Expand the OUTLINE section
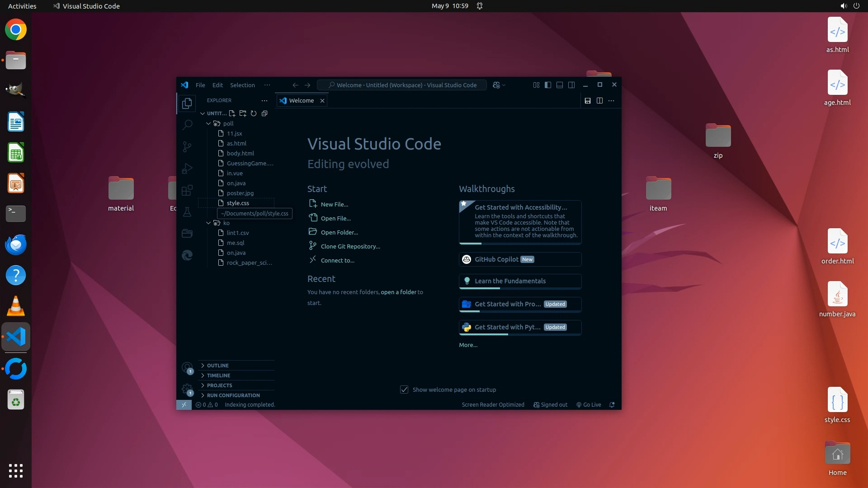868x488 pixels. (x=218, y=366)
